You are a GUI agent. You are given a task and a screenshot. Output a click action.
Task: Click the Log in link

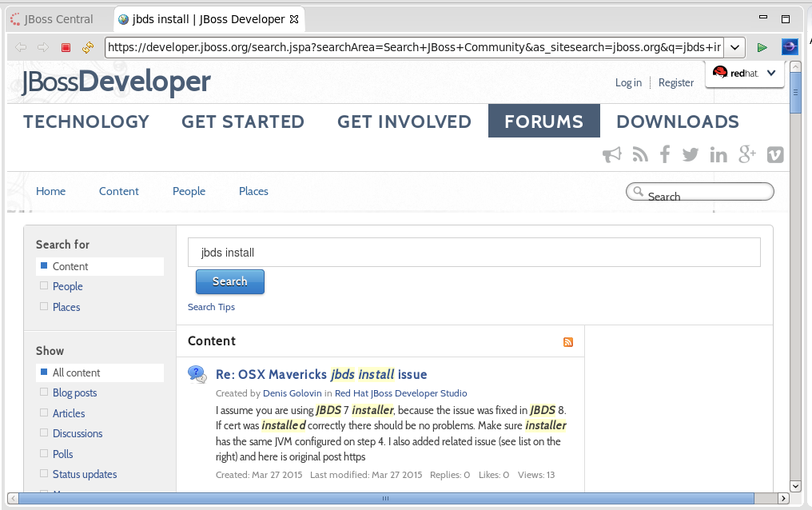pyautogui.click(x=628, y=83)
